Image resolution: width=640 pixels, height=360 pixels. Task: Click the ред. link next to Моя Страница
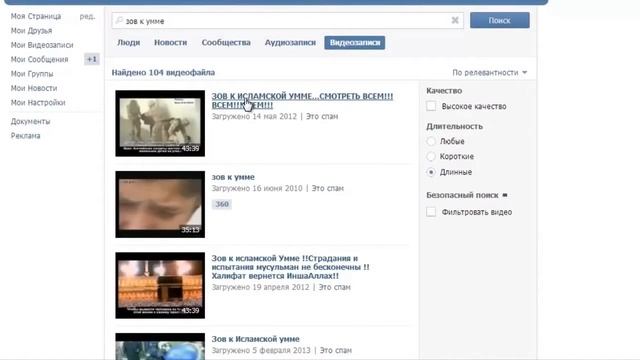(87, 16)
